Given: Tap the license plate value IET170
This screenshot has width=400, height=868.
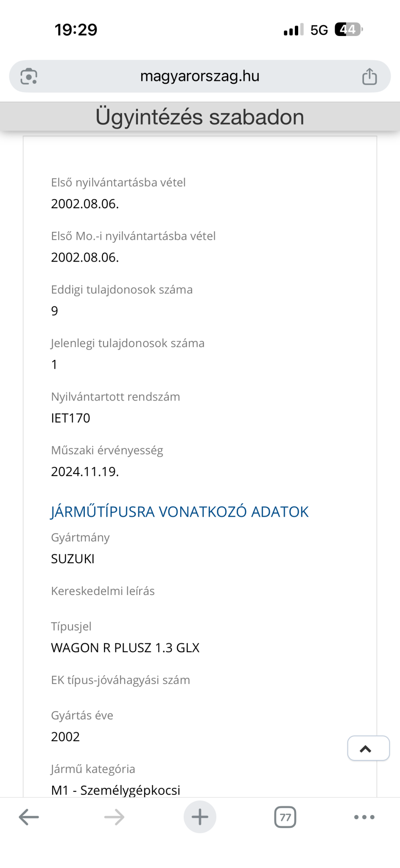Looking at the screenshot, I should [70, 418].
